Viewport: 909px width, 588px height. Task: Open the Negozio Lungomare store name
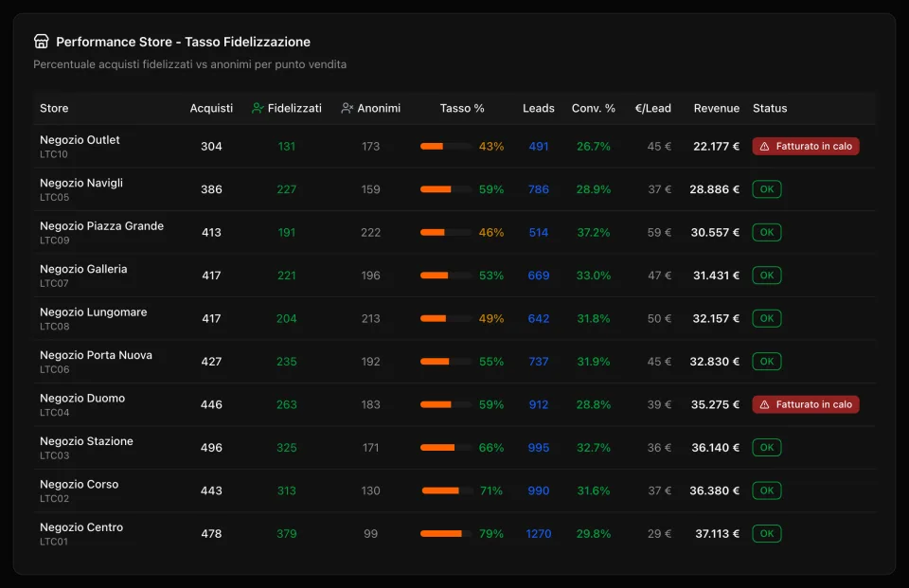(94, 312)
